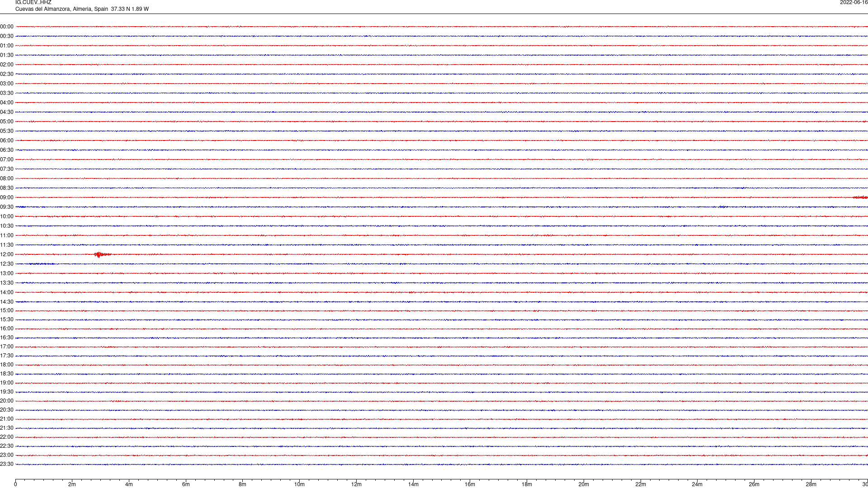Image resolution: width=868 pixels, height=488 pixels.
Task: Select the 07:00 time row label
Action: (x=7, y=160)
